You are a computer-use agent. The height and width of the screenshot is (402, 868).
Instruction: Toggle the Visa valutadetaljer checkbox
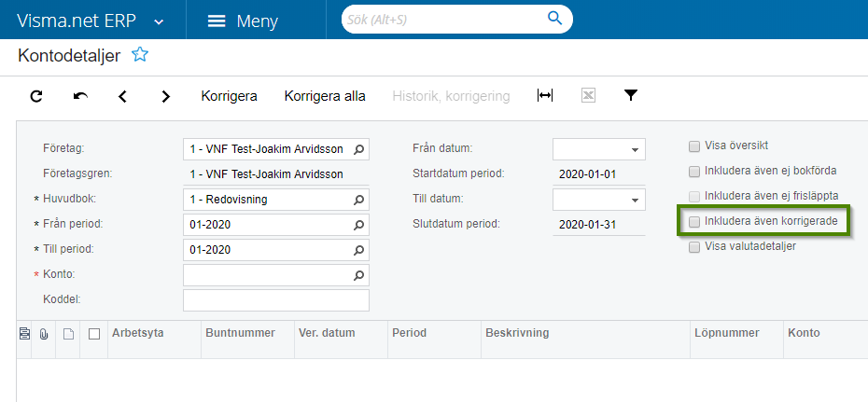click(x=694, y=247)
